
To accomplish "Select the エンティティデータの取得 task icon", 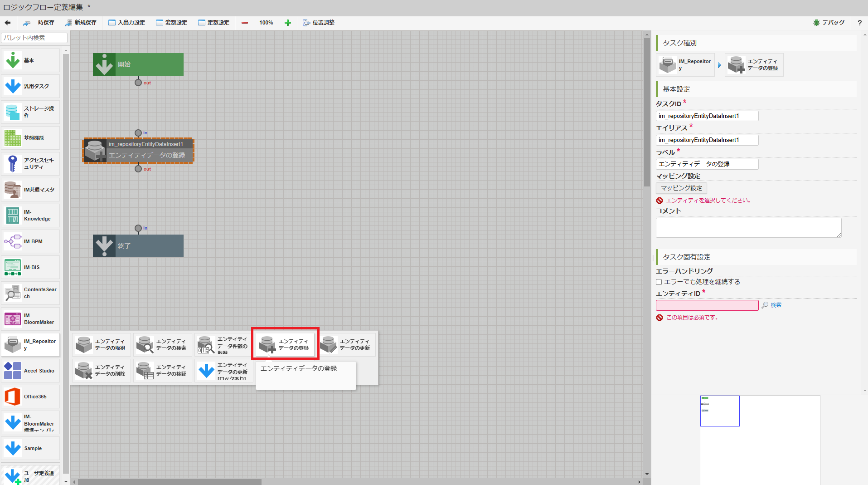I will coord(101,344).
